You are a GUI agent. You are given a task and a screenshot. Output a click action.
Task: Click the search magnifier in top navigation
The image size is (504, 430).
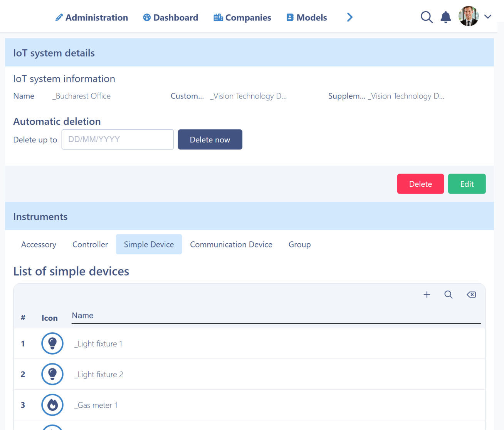tap(427, 17)
